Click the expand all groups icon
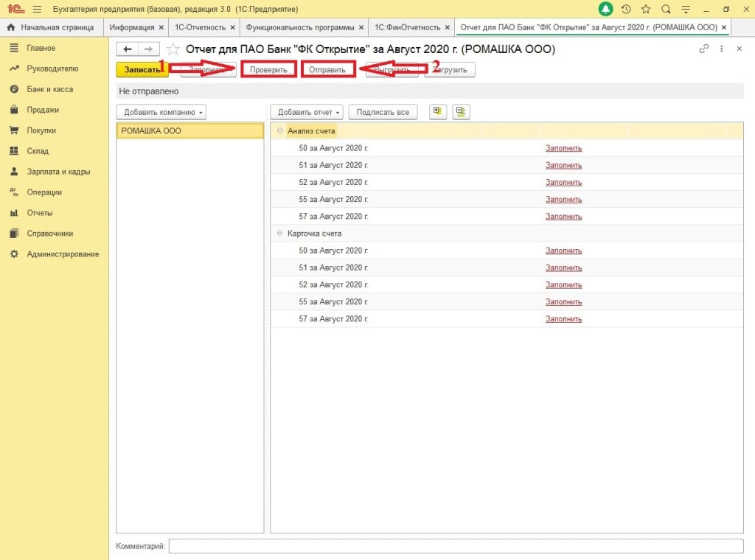Screen dimensions: 755x560 point(439,112)
